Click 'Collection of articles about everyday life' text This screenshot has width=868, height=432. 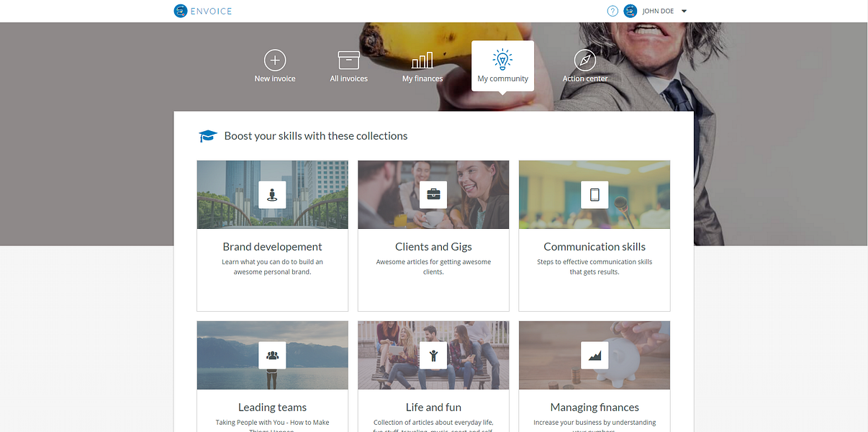[x=433, y=426]
